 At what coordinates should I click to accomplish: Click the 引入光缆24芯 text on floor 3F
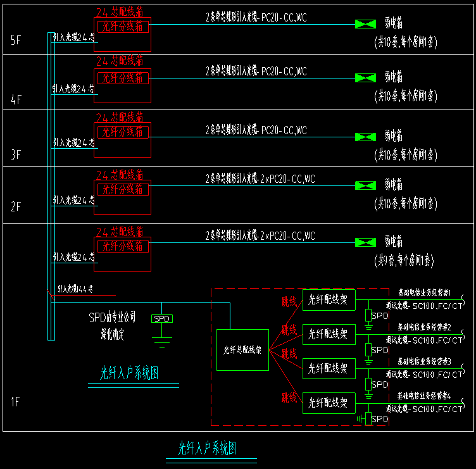point(74,142)
